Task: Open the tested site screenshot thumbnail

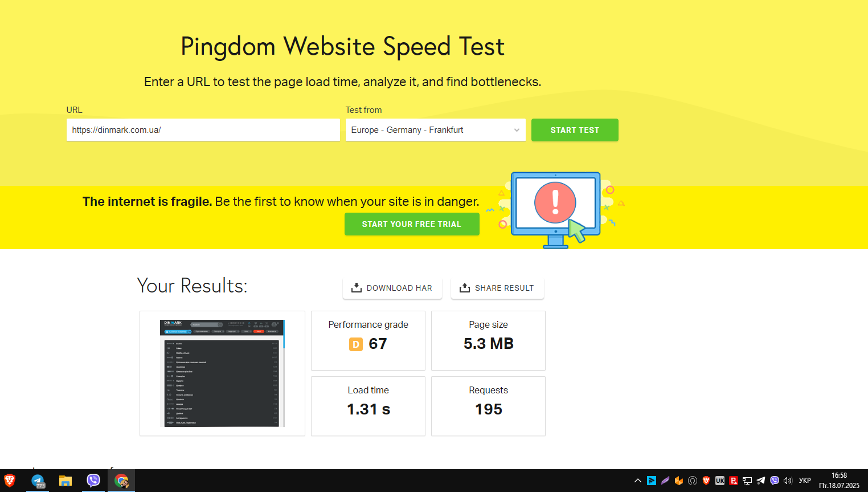Action: [222, 373]
